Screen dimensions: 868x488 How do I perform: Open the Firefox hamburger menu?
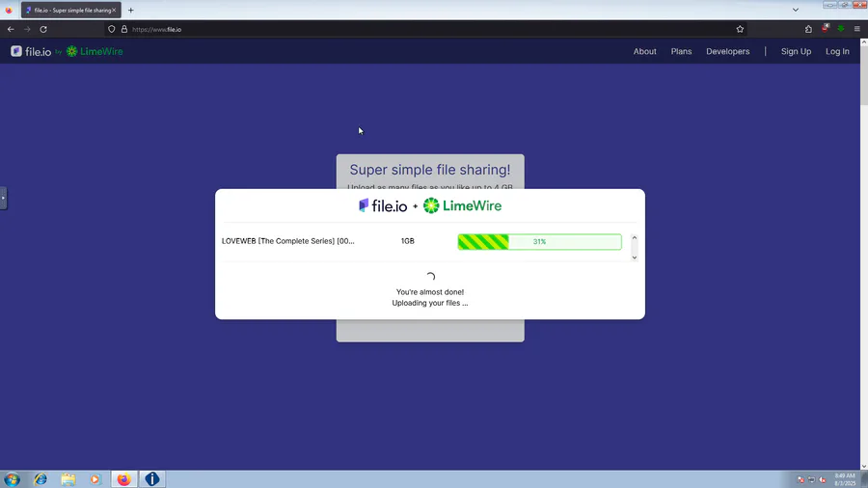pyautogui.click(x=857, y=29)
